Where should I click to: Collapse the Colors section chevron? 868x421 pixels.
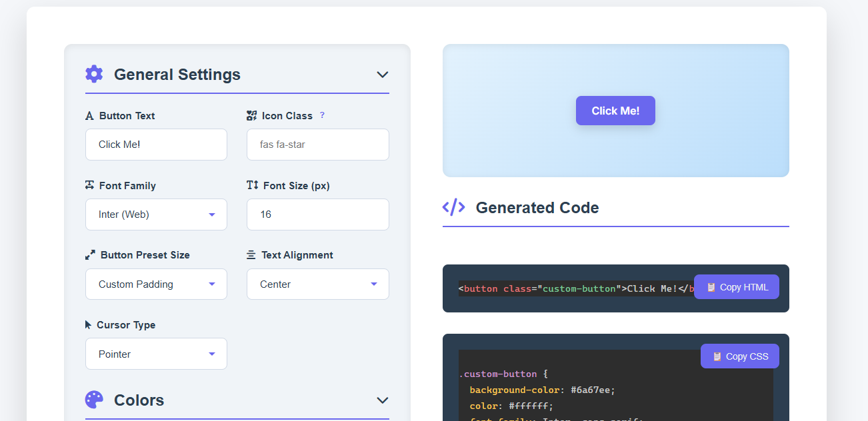(x=382, y=400)
